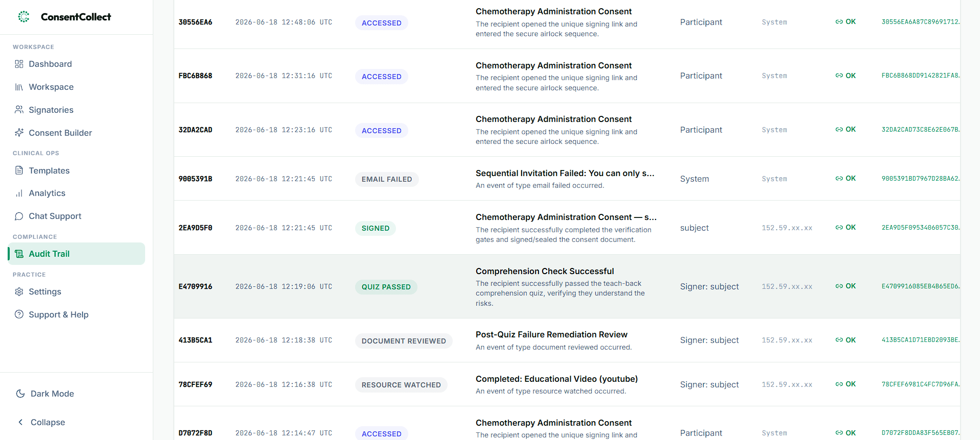Click the QUIZ PASSED status badge
Screen dimensions: 980x440
(x=386, y=287)
